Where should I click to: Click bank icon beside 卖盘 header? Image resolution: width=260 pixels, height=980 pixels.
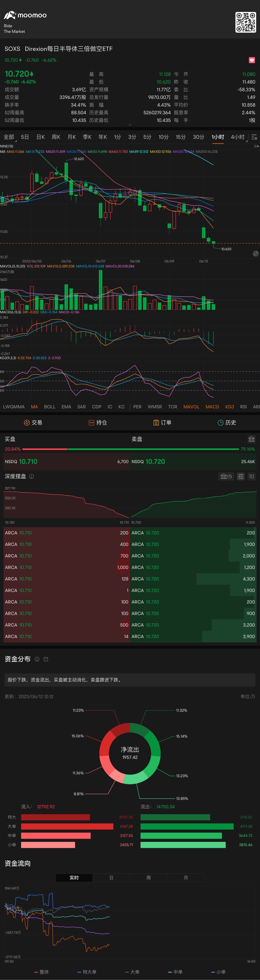coord(252,439)
